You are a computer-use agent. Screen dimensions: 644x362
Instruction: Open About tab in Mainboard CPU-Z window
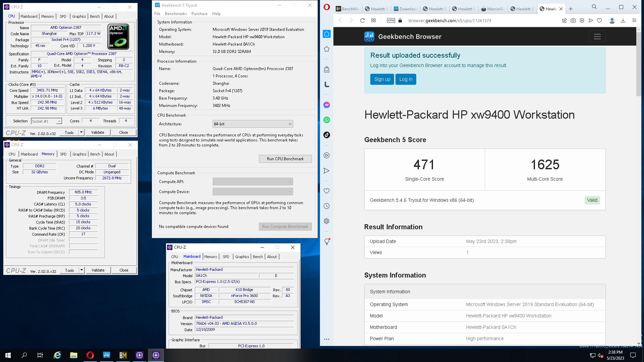click(x=272, y=257)
